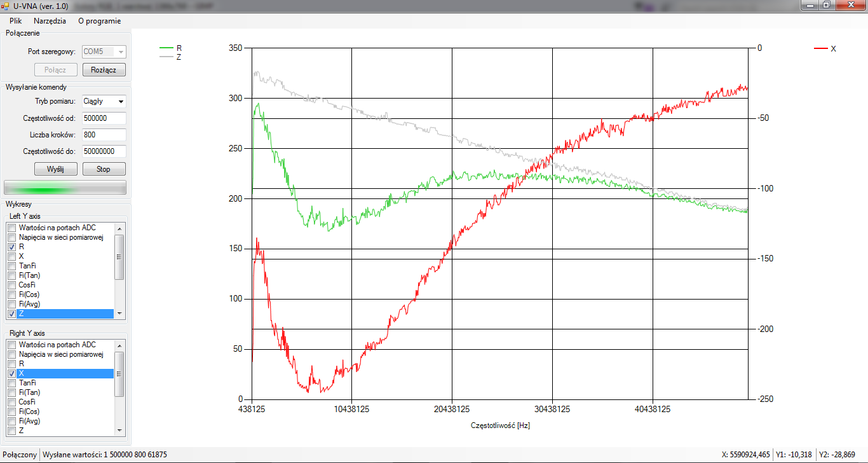This screenshot has height=463, width=868.
Task: Enable TanFi in the Left Y axis list
Action: point(11,266)
